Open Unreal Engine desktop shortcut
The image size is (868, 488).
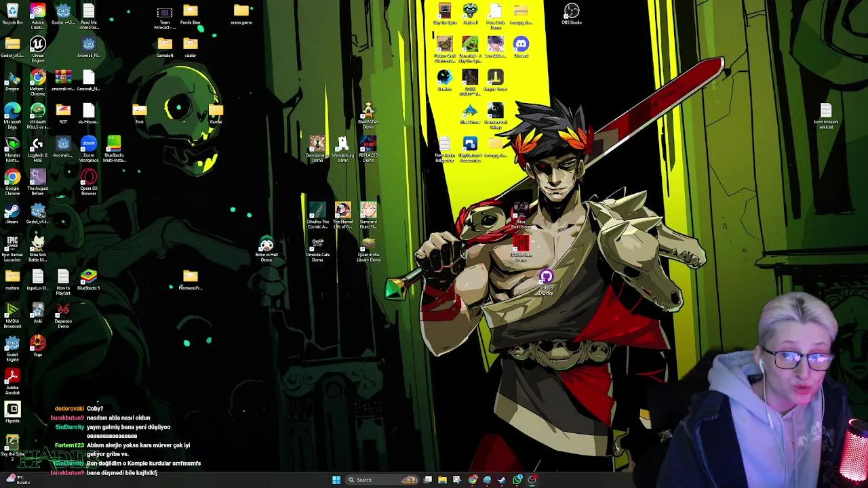(x=37, y=49)
